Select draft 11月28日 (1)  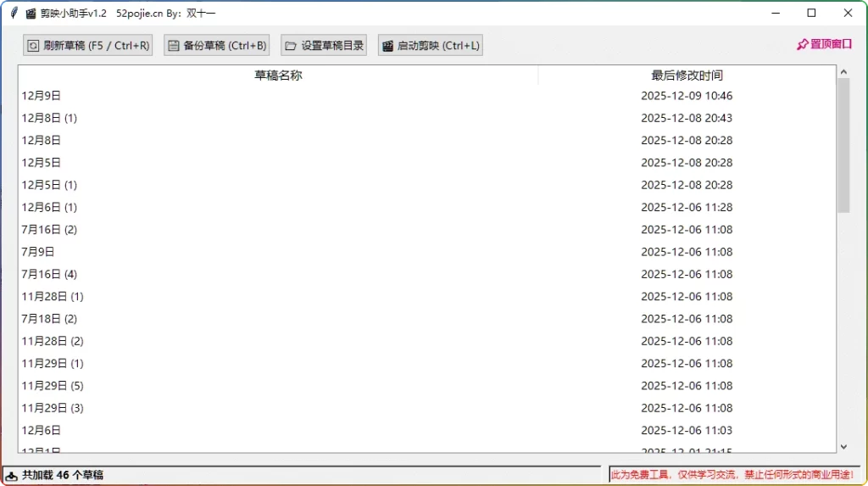pyautogui.click(x=427, y=297)
